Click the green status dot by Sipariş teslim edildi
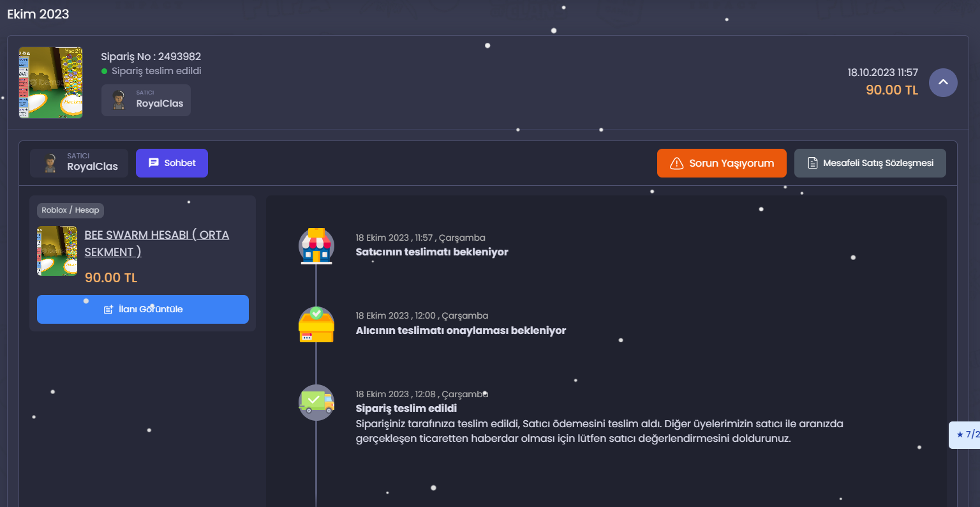Viewport: 980px width, 507px height. [x=105, y=71]
